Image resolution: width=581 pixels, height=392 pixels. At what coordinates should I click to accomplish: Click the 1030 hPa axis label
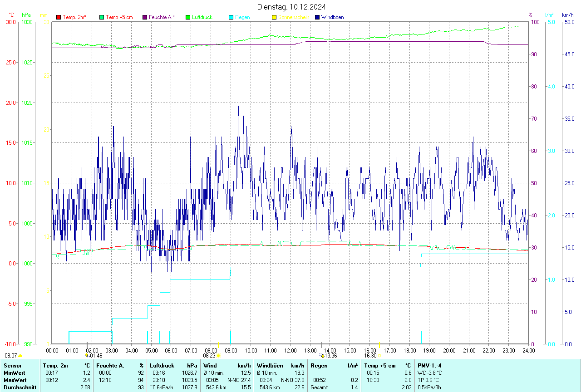tap(27, 22)
